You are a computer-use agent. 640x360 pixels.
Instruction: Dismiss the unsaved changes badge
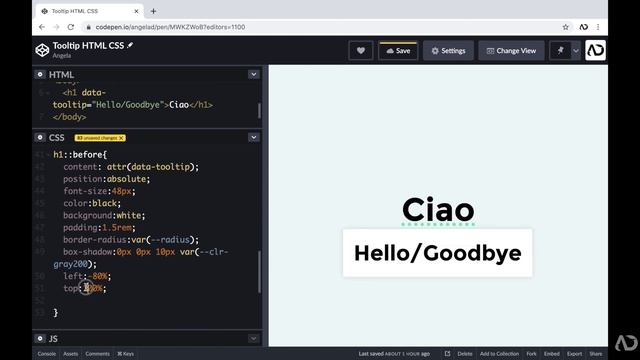(x=122, y=138)
